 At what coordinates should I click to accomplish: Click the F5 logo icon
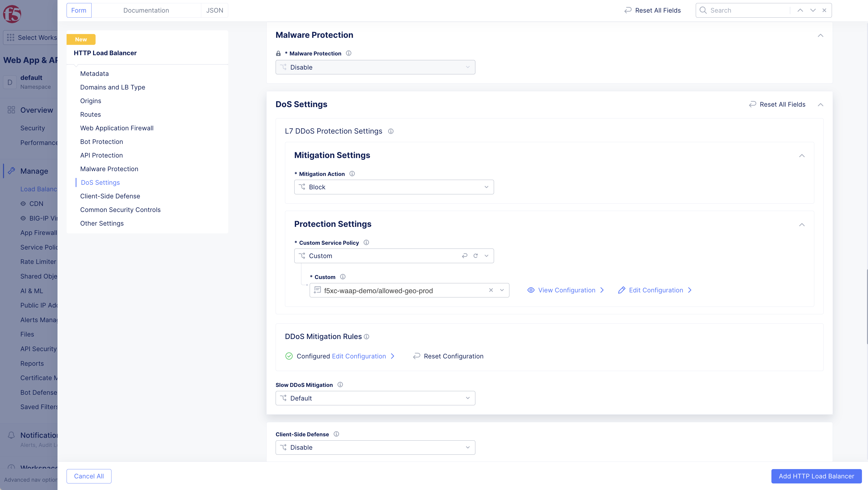coord(12,14)
